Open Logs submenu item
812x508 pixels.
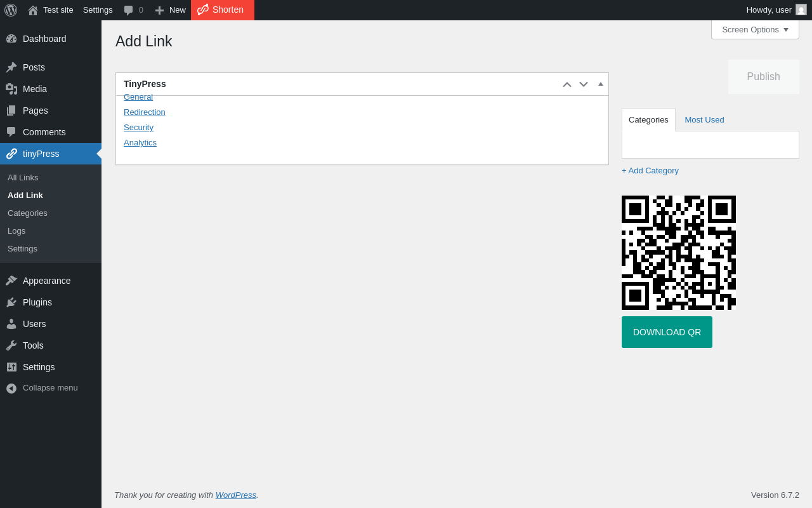(x=16, y=231)
